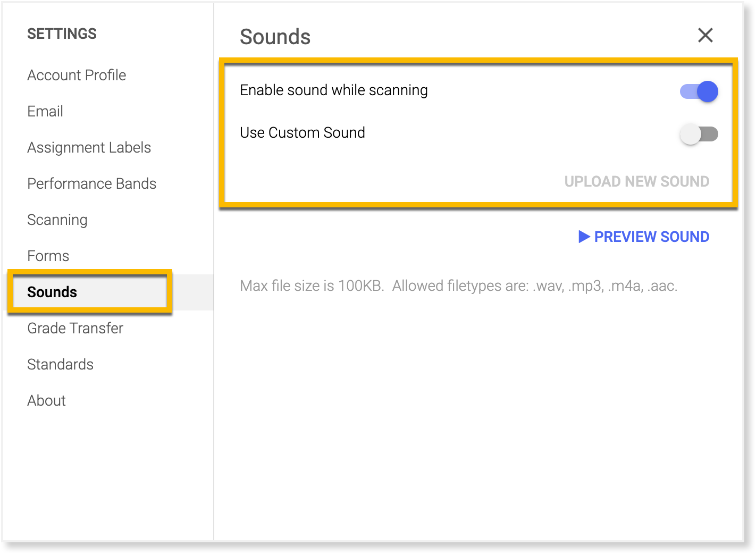This screenshot has height=554, width=756.
Task: Open the Performance Bands section
Action: 91,184
